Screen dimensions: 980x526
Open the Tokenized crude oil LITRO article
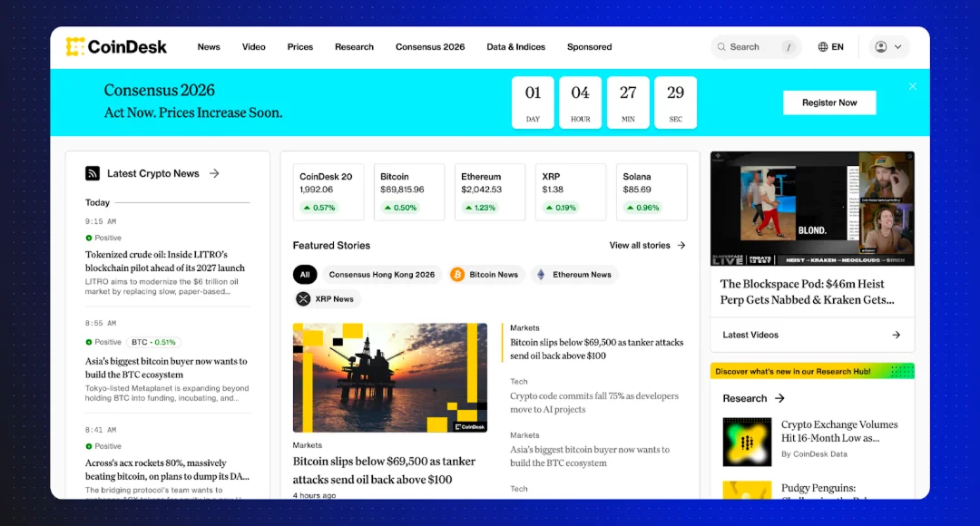coord(165,261)
